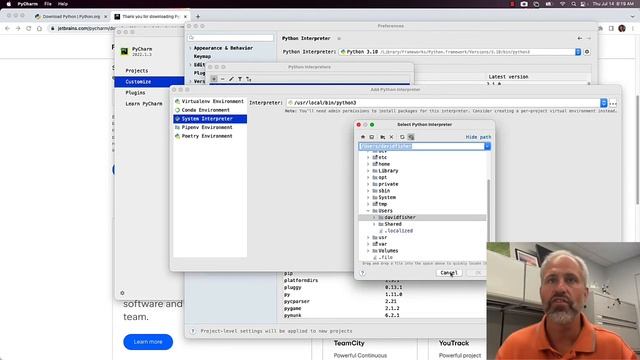Select System Interpreter option
The height and width of the screenshot is (360, 640).
click(x=209, y=119)
